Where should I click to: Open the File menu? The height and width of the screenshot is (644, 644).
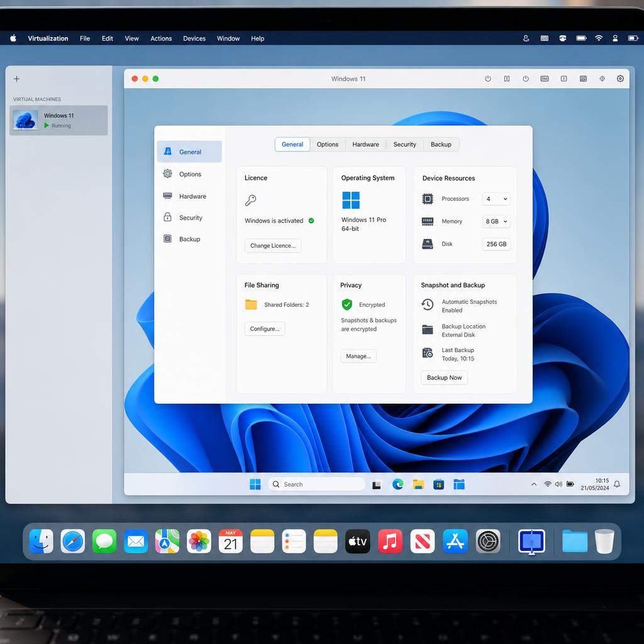85,38
